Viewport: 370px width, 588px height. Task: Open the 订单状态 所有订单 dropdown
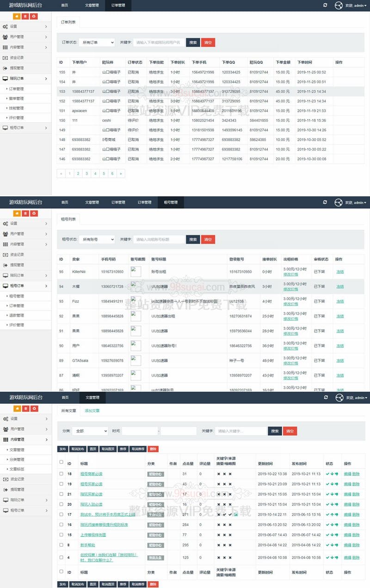click(x=97, y=42)
